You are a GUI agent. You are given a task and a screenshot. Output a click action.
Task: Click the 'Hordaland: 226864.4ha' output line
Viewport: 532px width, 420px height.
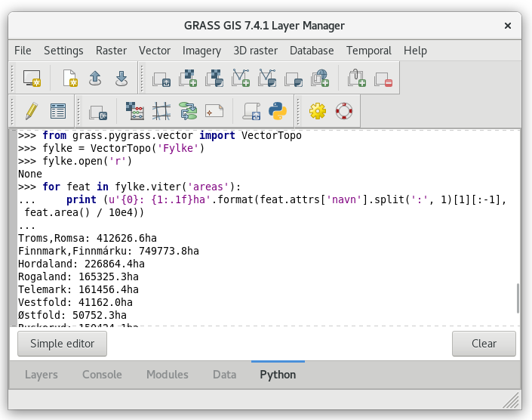[x=81, y=264]
